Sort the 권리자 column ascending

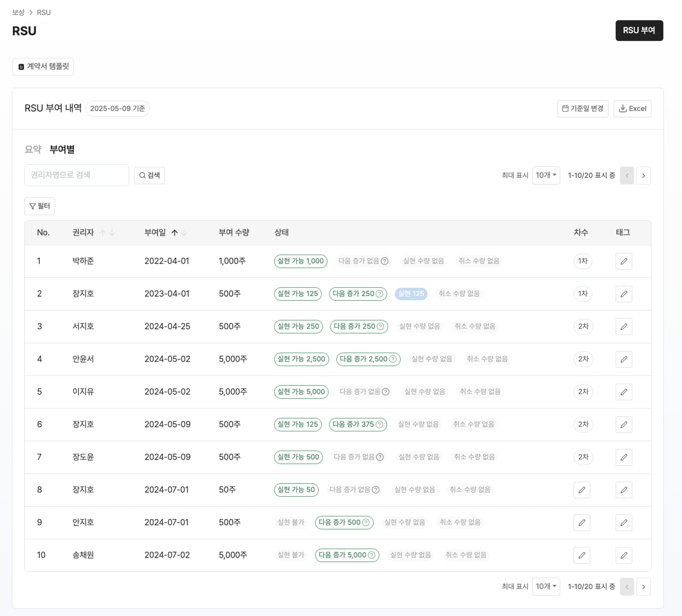pyautogui.click(x=103, y=232)
